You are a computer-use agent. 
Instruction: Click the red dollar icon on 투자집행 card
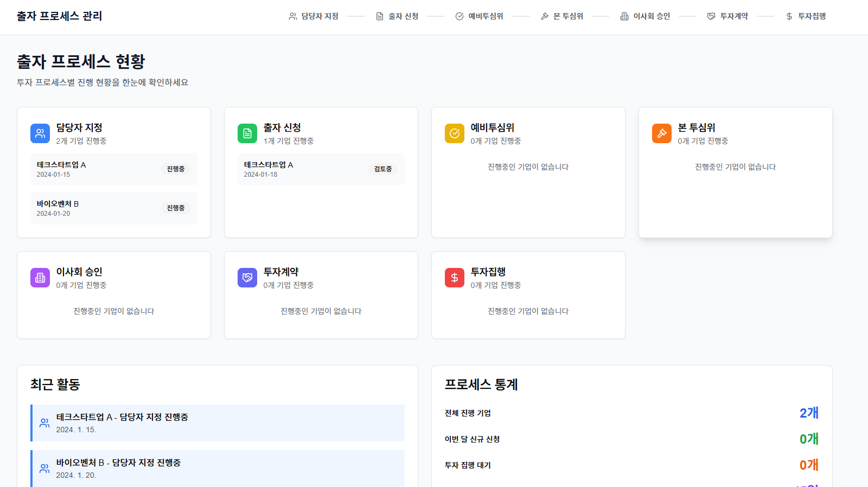click(455, 278)
